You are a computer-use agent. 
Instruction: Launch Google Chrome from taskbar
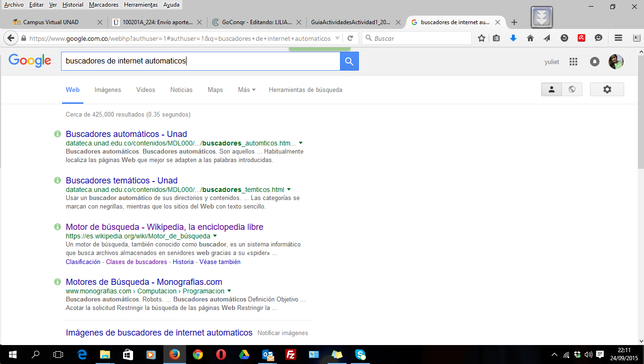pyautogui.click(x=198, y=355)
